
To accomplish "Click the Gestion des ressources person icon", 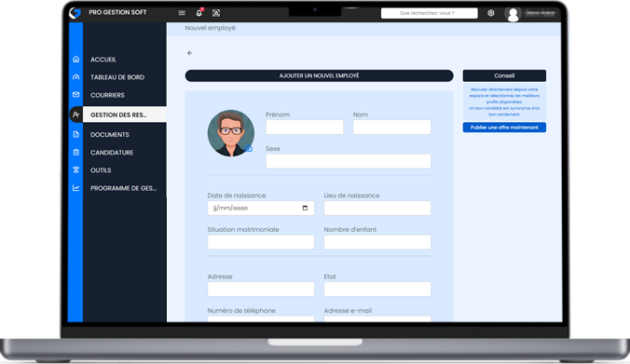I will tap(75, 115).
